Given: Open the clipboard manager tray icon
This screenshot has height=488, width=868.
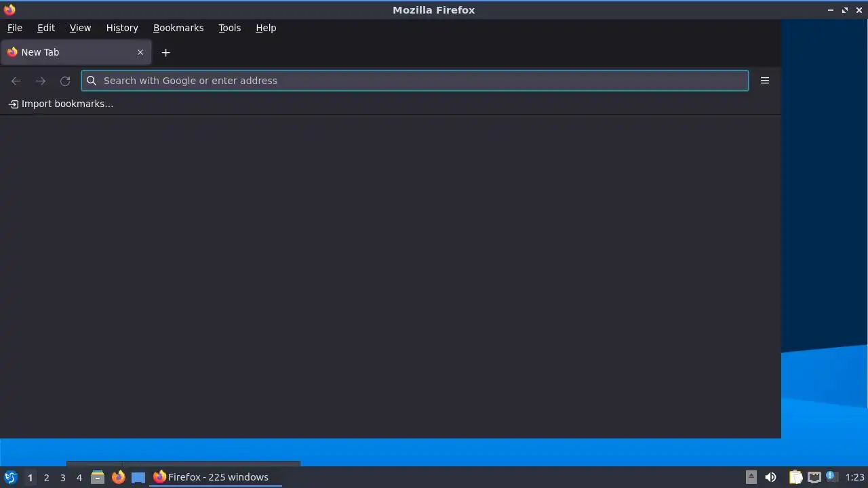Looking at the screenshot, I should click(x=795, y=477).
